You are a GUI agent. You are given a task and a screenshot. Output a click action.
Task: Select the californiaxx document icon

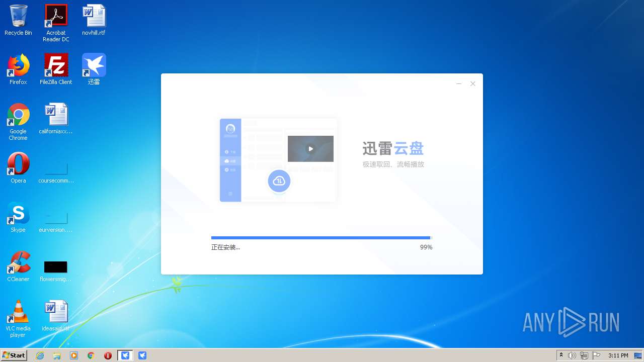56,119
